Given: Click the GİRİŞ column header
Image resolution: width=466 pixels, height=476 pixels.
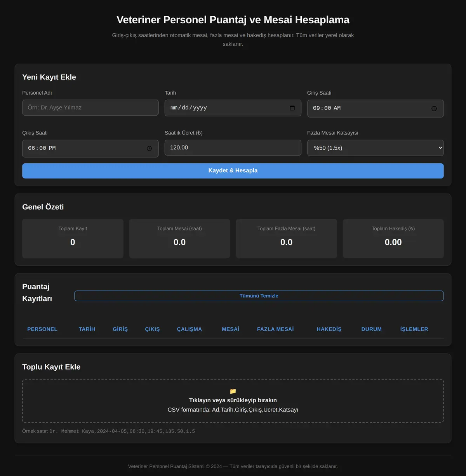Looking at the screenshot, I should (x=120, y=329).
